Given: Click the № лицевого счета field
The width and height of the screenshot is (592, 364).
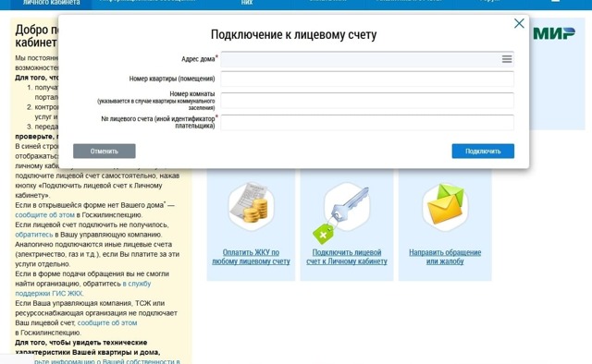Looking at the screenshot, I should point(367,122).
